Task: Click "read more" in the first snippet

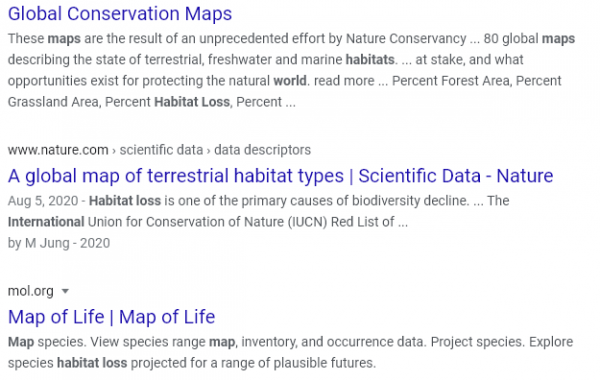Action: [x=344, y=81]
